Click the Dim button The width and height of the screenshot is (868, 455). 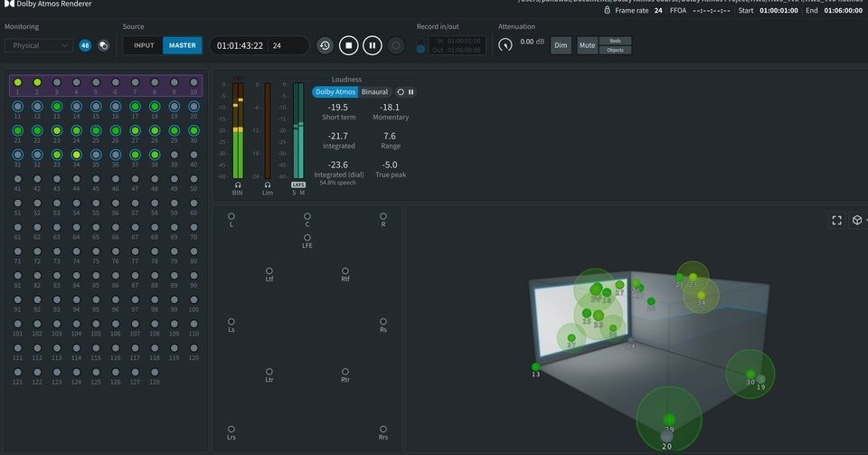(561, 45)
